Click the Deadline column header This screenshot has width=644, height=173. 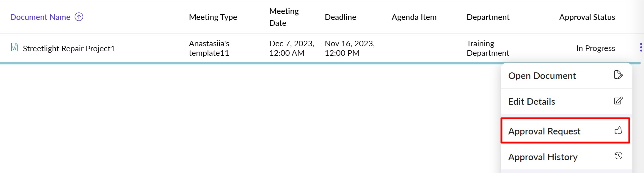click(x=340, y=17)
